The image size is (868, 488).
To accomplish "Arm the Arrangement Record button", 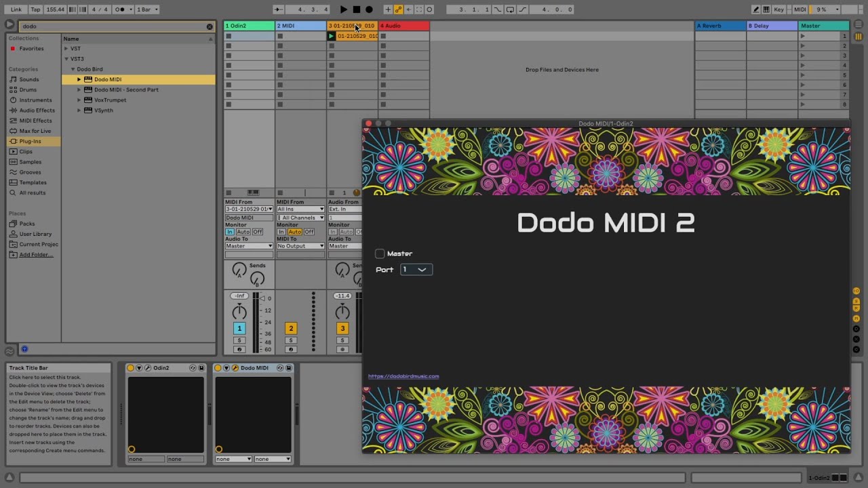I will [369, 9].
